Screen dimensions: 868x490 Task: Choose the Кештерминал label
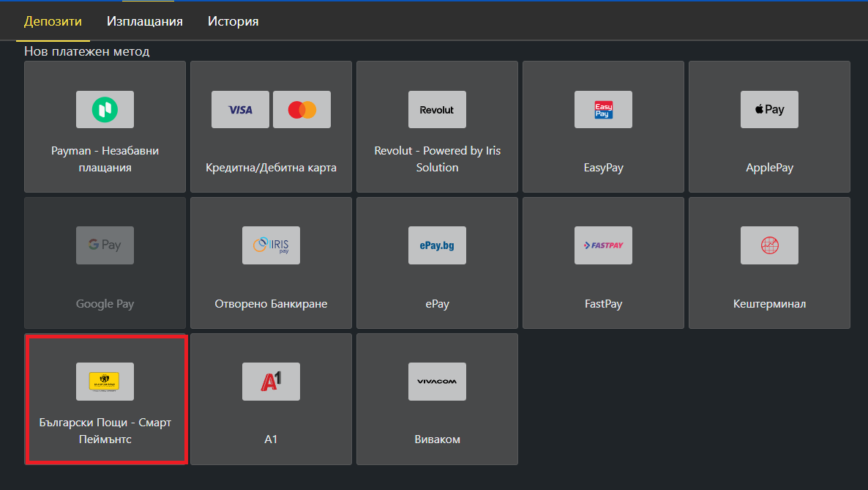pyautogui.click(x=769, y=304)
